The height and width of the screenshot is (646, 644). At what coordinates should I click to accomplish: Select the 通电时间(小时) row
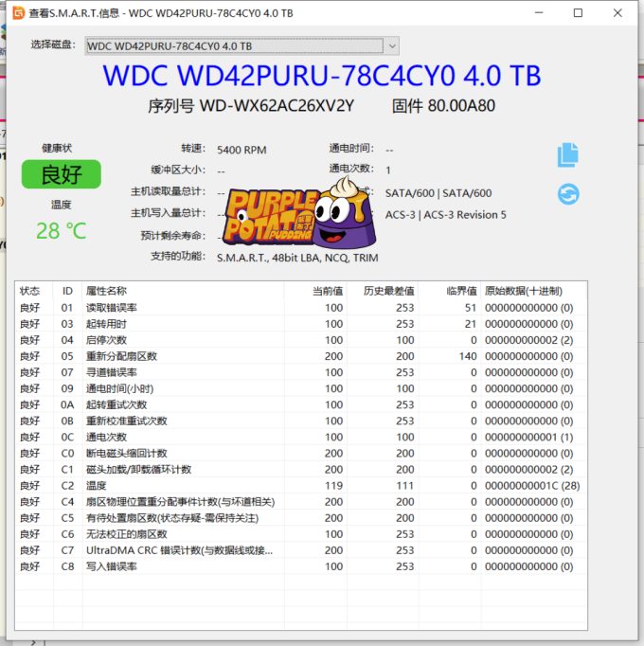[x=301, y=388]
